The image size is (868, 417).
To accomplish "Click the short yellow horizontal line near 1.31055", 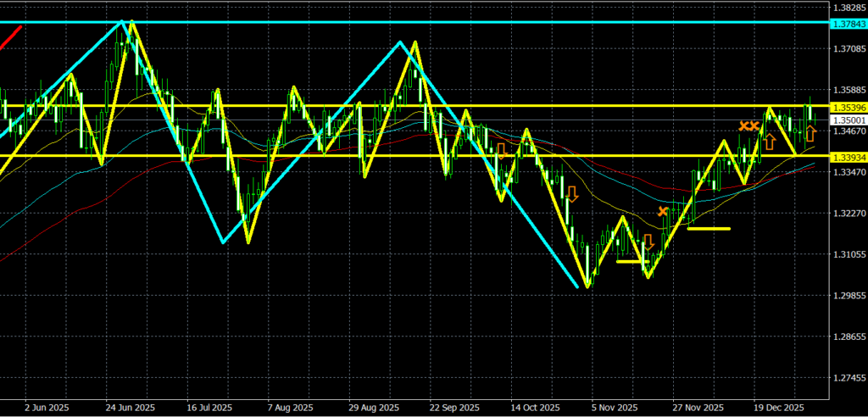I will tap(631, 261).
